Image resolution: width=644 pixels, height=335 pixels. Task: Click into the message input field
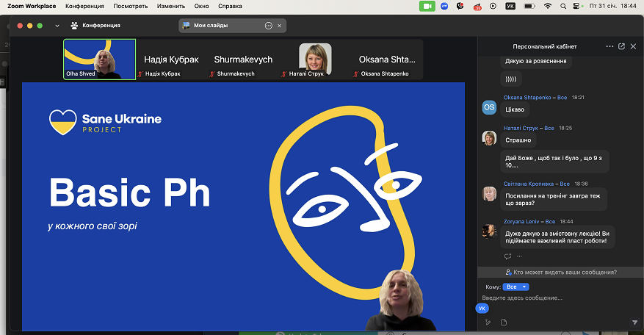[560, 298]
